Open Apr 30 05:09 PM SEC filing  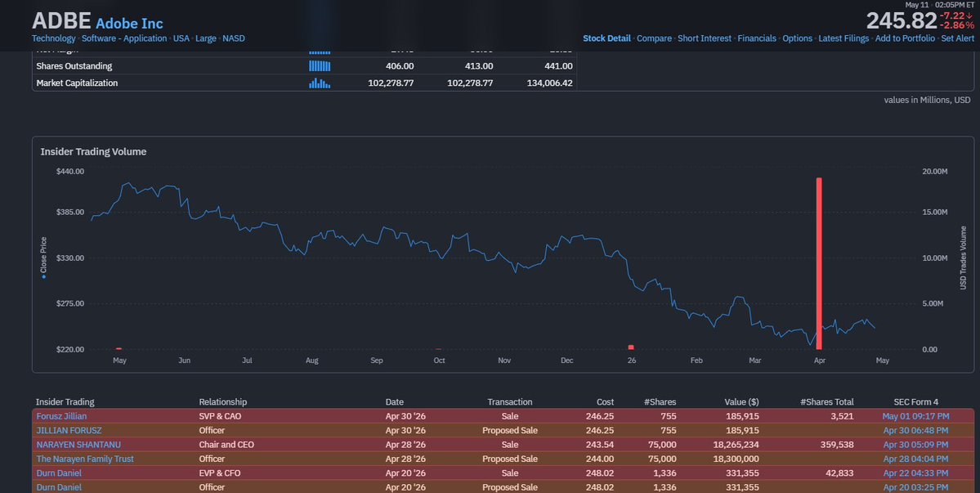pos(915,445)
